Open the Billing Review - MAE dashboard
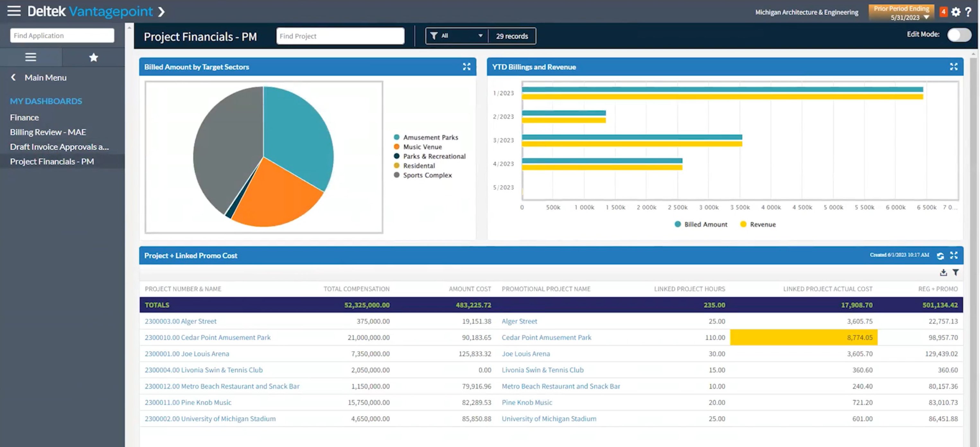This screenshot has height=447, width=980. (48, 132)
